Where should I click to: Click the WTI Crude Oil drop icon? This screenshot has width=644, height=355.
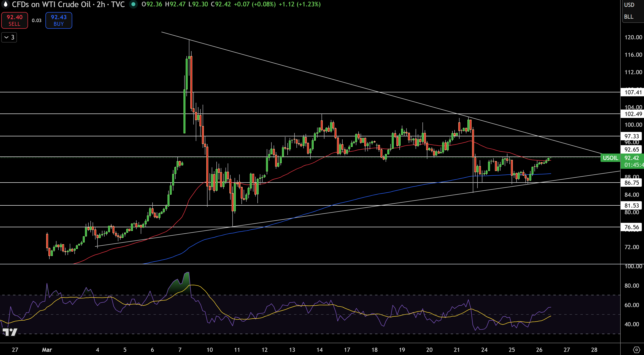(5, 4)
